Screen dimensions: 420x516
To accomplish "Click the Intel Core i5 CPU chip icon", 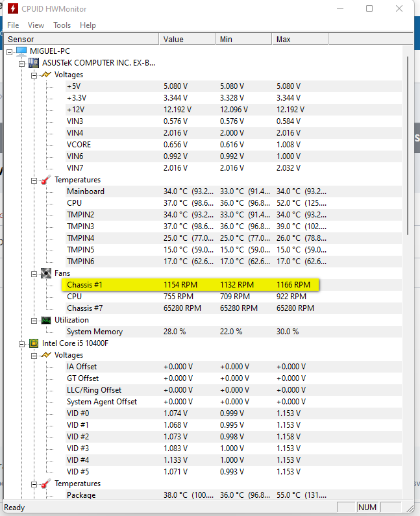I will coord(34,343).
